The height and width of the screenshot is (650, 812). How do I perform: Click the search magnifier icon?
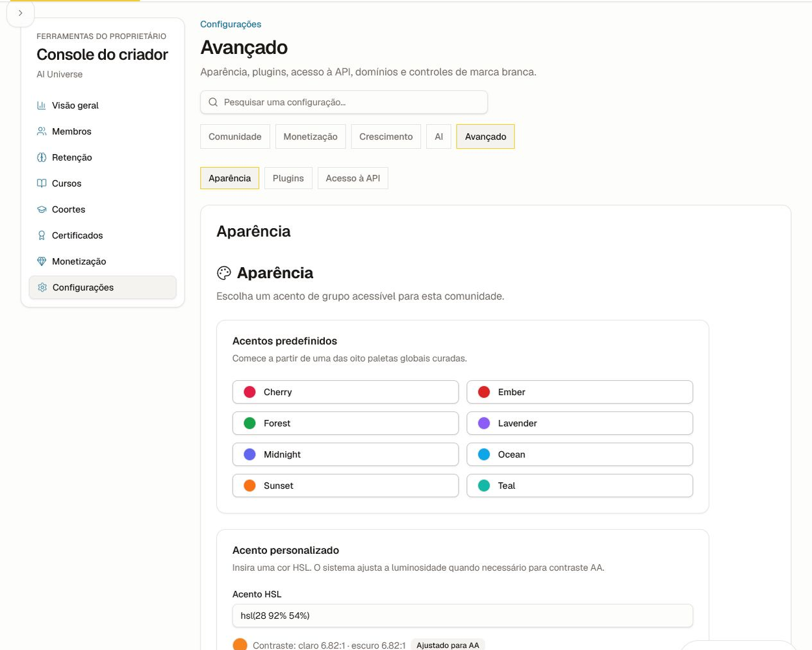[213, 102]
